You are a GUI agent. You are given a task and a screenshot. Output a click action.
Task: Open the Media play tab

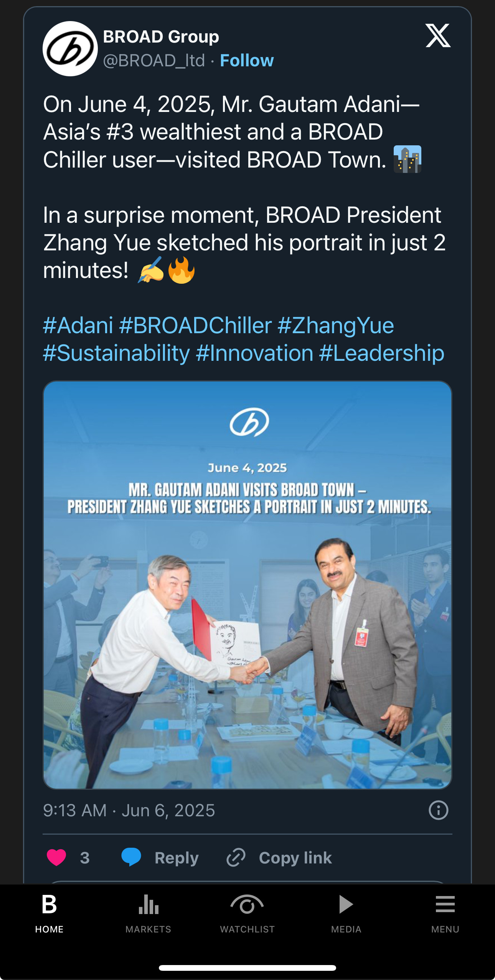(x=346, y=913)
